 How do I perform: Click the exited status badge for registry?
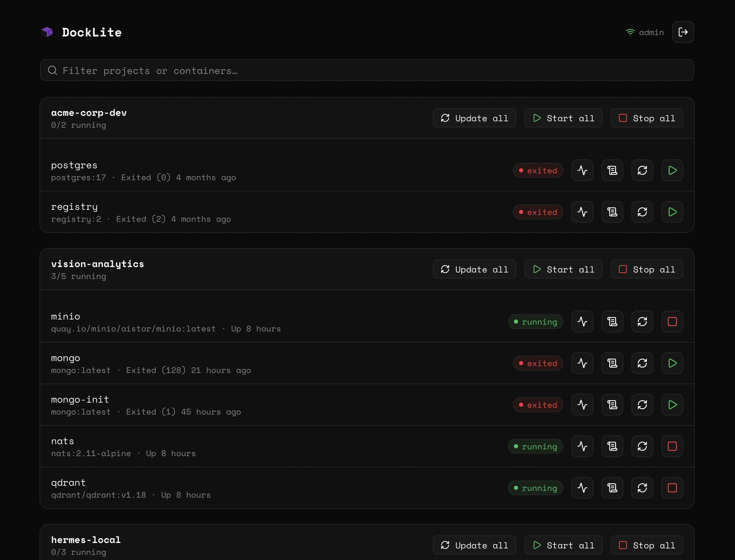[538, 212]
